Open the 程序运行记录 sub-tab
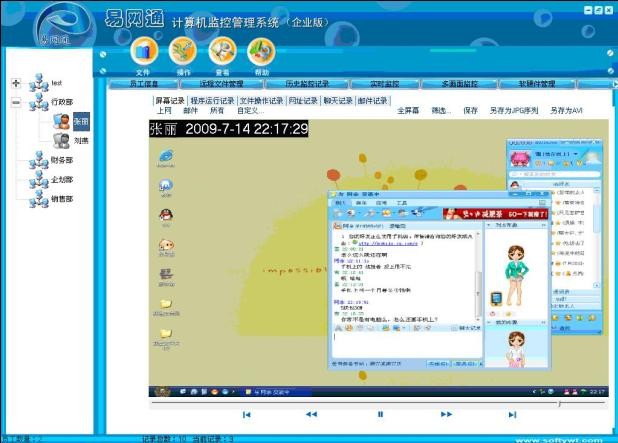Viewport: 618px width, 443px height. coord(212,101)
